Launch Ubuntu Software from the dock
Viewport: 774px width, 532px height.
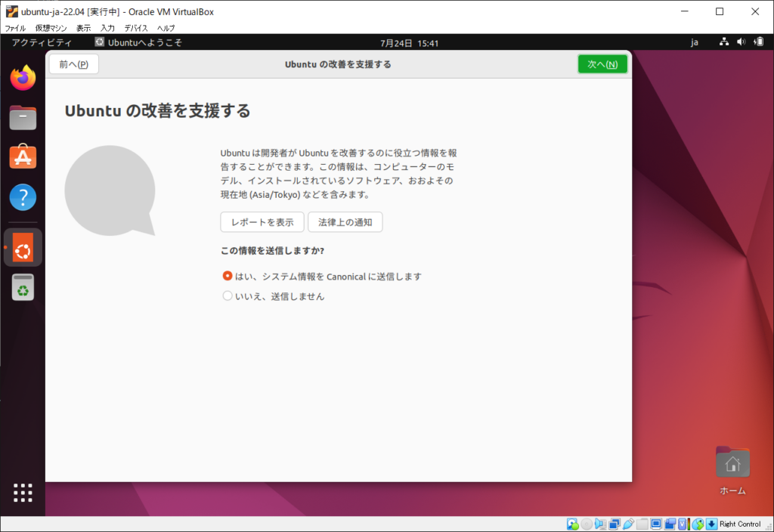pyautogui.click(x=23, y=157)
